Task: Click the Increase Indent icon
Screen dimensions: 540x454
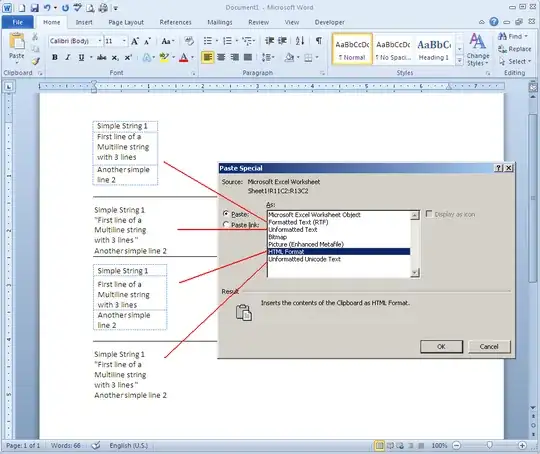Action: (282, 41)
